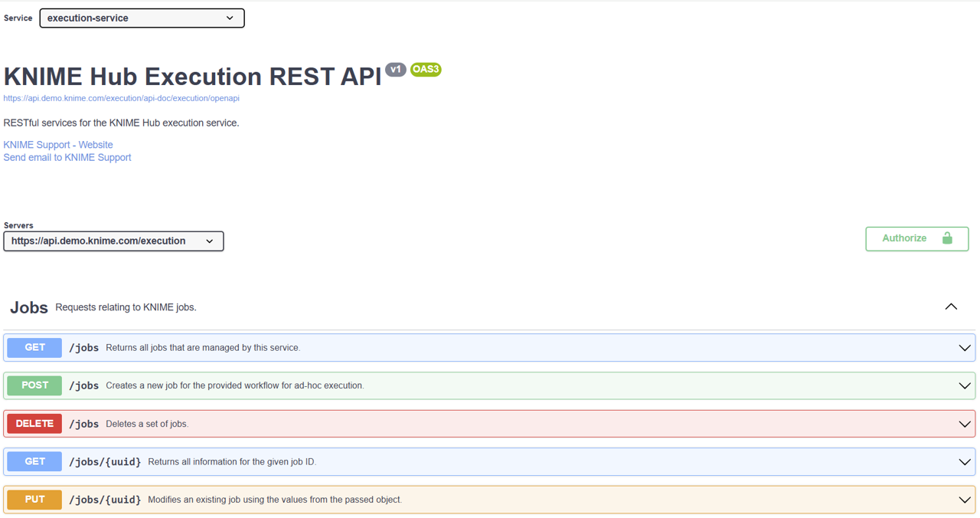Click the GET badge for /jobs/{uuid}
This screenshot has width=980, height=518.
coord(34,461)
